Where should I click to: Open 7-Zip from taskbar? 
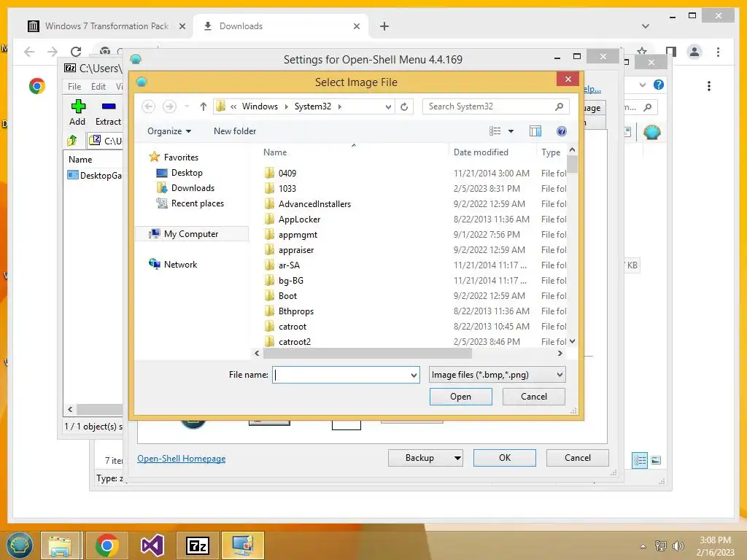(198, 545)
